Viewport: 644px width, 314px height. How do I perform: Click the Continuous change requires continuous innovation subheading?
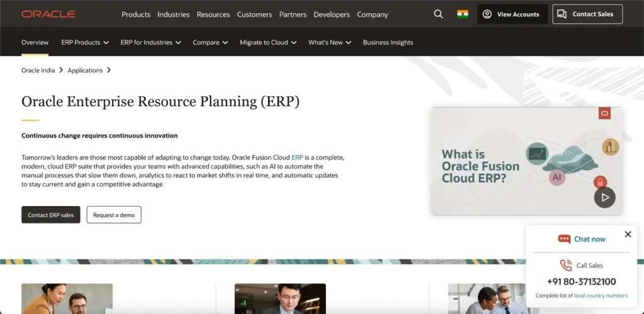(x=99, y=136)
